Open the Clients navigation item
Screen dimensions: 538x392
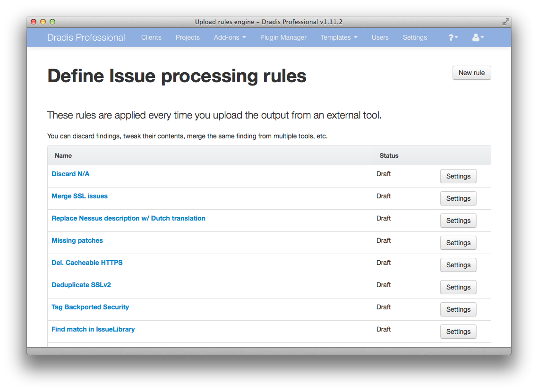coord(151,37)
